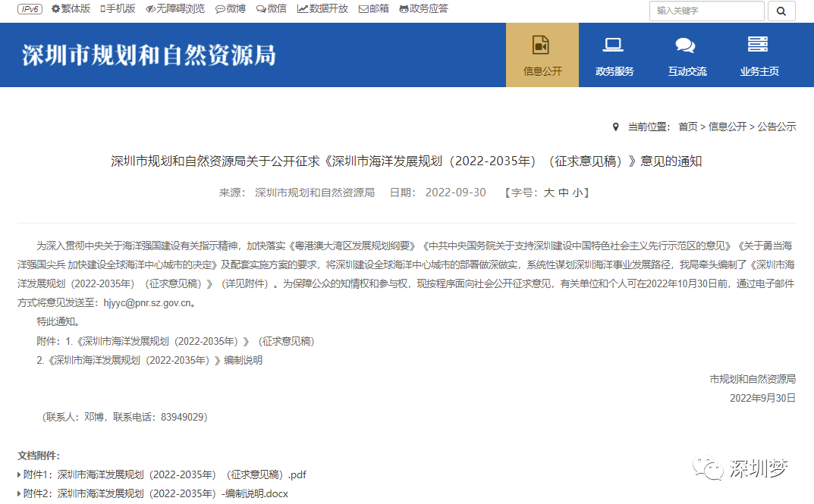Click the location pin icon by 当前位置

pyautogui.click(x=616, y=127)
